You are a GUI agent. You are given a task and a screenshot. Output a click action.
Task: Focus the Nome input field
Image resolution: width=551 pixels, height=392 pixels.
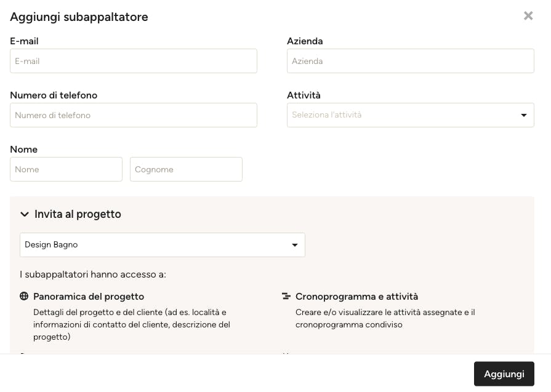66,169
